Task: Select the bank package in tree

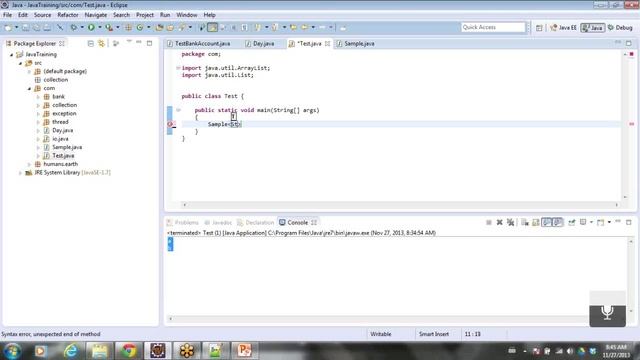Action: pyautogui.click(x=58, y=97)
